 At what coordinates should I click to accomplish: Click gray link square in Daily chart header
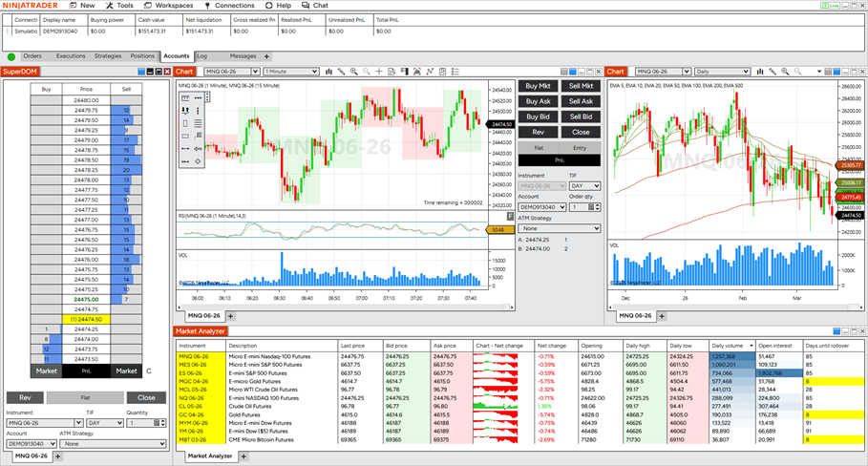[828, 72]
